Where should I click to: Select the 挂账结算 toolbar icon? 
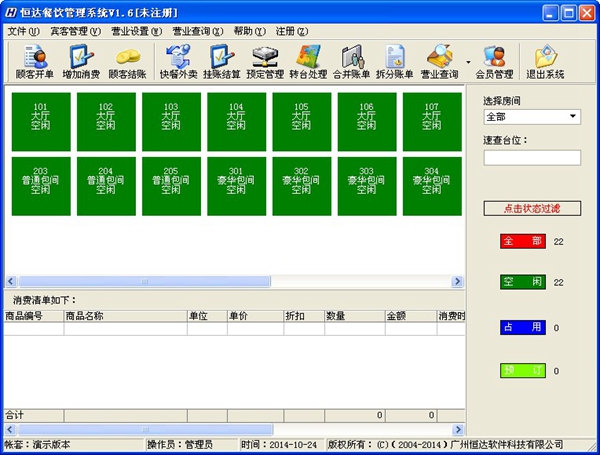coord(222,62)
